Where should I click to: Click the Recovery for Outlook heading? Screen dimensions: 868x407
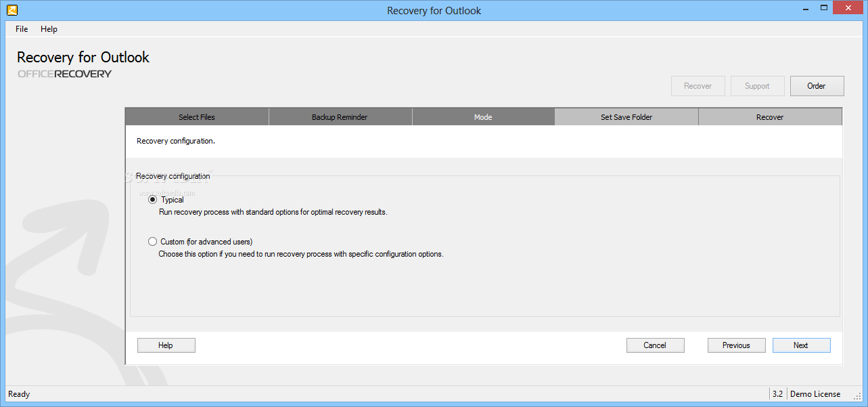[x=83, y=58]
